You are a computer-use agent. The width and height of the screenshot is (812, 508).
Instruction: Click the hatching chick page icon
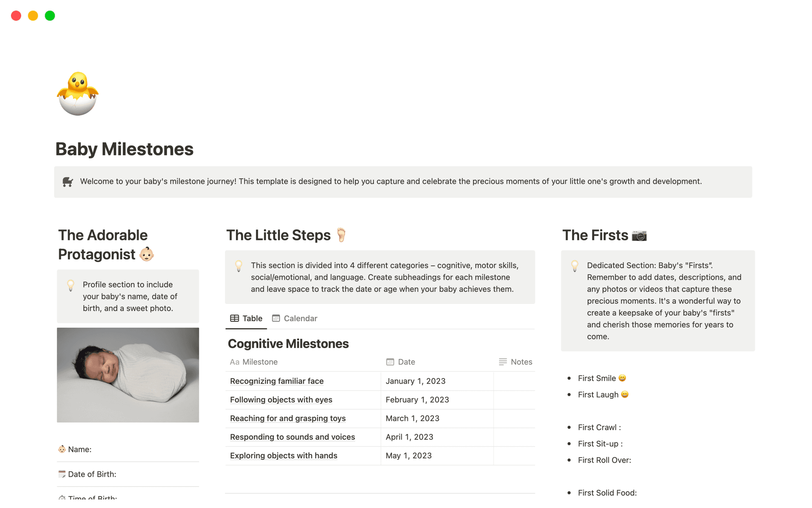tap(78, 94)
